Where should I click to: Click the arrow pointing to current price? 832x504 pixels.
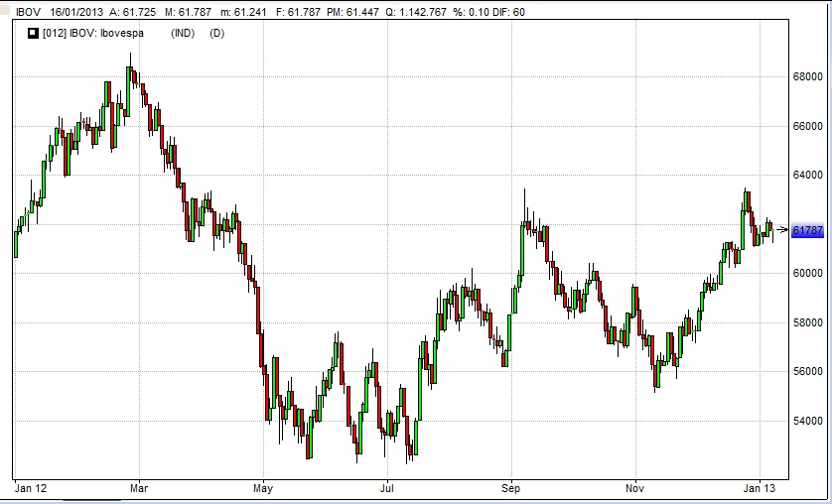783,230
